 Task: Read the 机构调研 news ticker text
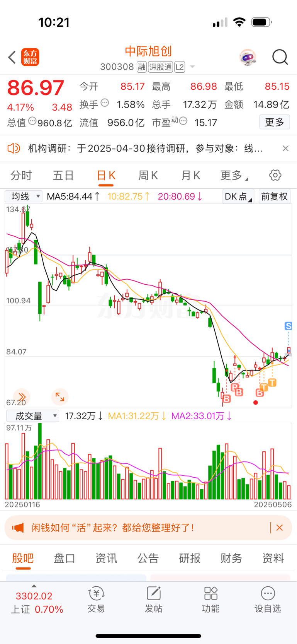(146, 149)
